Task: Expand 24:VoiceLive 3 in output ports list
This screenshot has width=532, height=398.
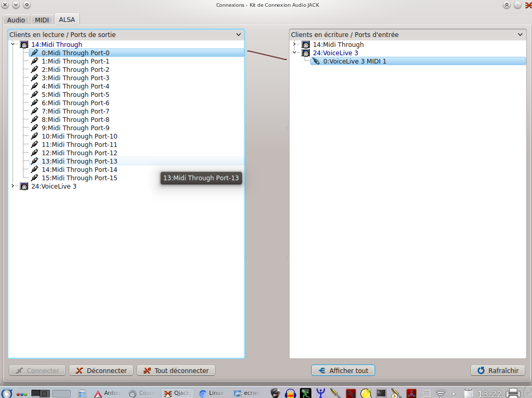Action: (x=13, y=186)
